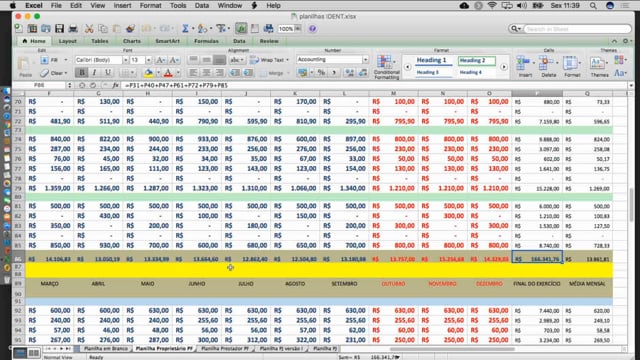
Task: Click the formula bar text
Action: click(176, 85)
